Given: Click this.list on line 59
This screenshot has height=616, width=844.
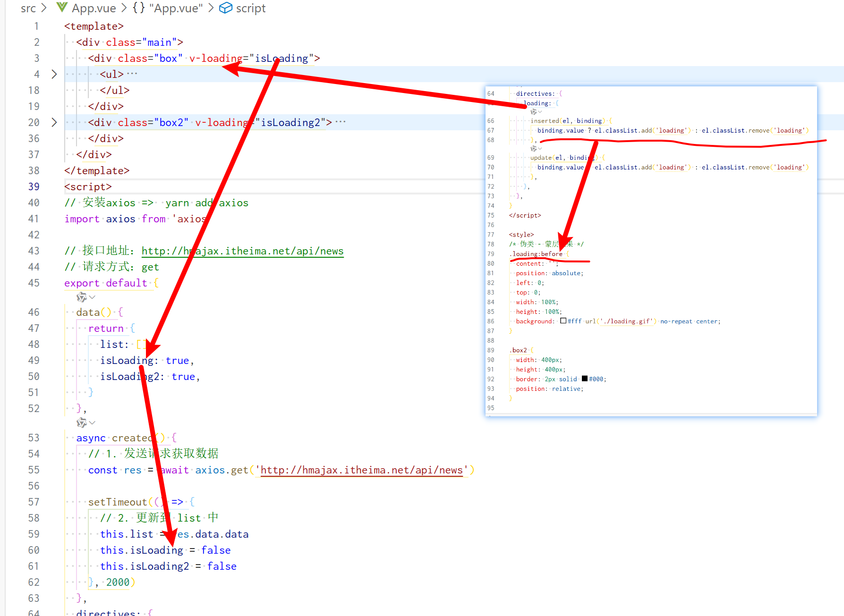Looking at the screenshot, I should pos(127,534).
